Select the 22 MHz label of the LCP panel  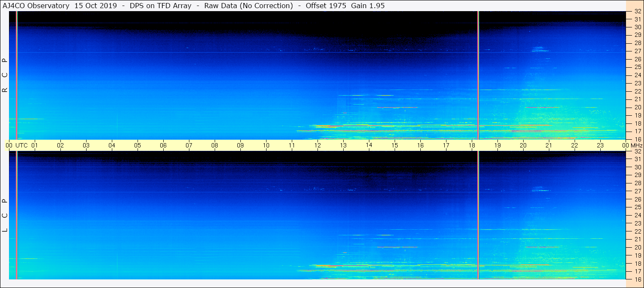tap(638, 231)
